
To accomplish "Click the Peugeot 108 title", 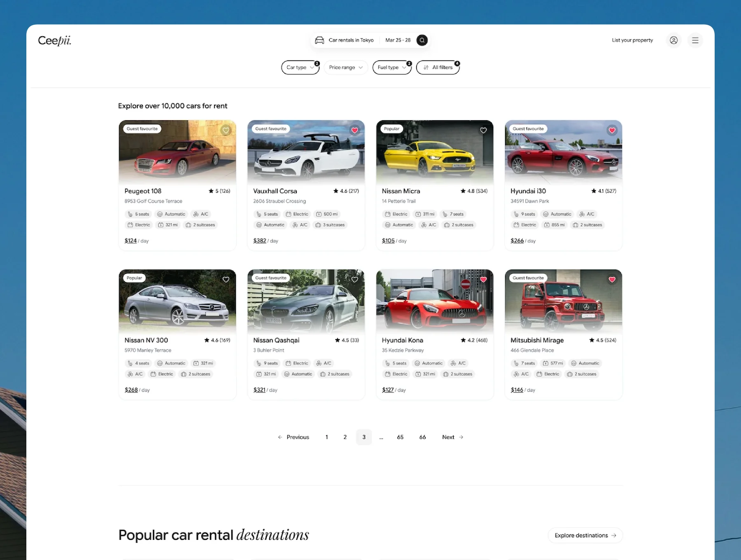I will coord(143,191).
